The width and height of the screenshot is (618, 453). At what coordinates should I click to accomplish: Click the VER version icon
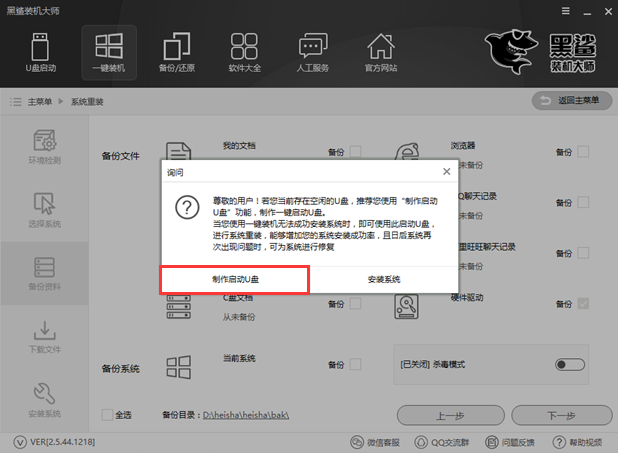[20, 442]
